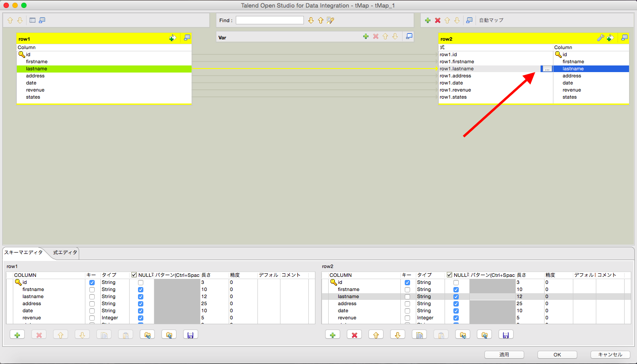
Task: Switch to the 式エディタ tab
Action: click(65, 253)
